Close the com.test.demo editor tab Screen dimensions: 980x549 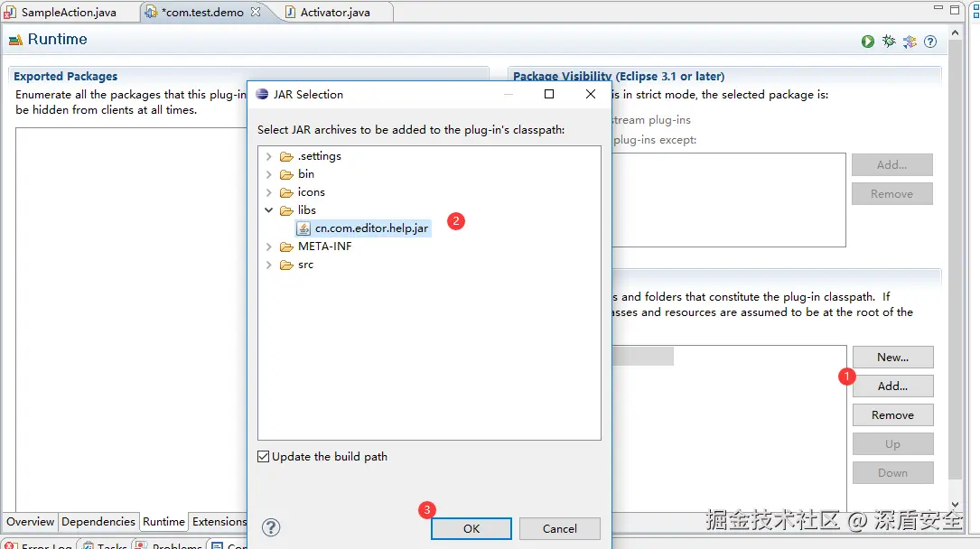tap(256, 11)
